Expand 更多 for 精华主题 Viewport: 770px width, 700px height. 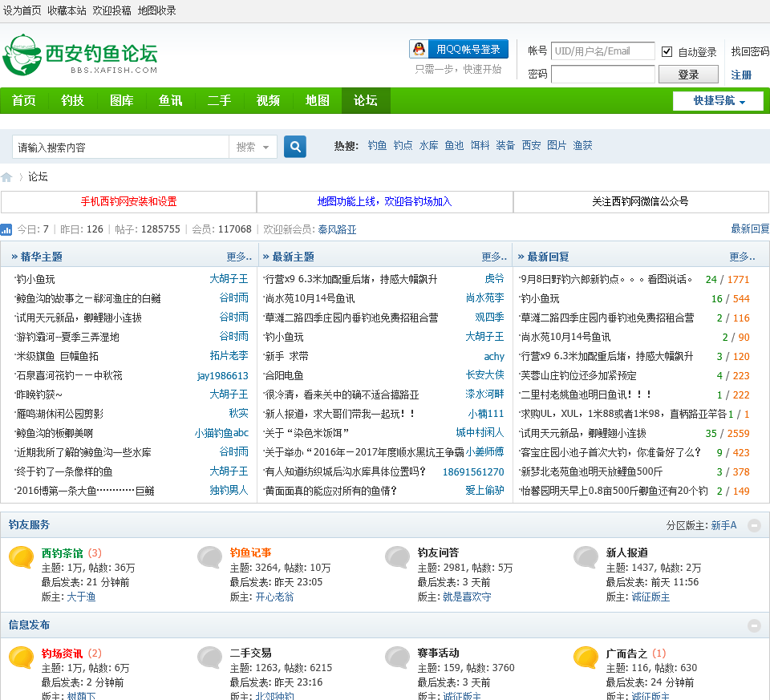[x=239, y=257]
